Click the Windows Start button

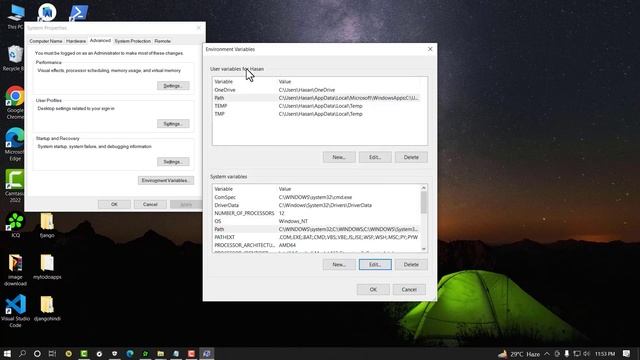[x=7, y=353]
